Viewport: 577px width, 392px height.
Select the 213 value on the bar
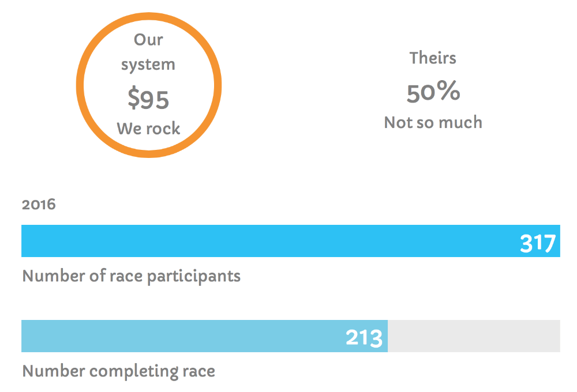[364, 338]
